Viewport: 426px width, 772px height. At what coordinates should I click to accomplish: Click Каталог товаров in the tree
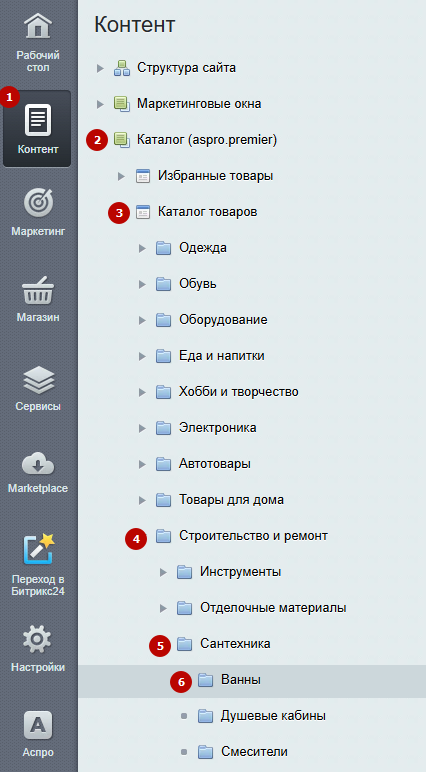pos(207,212)
